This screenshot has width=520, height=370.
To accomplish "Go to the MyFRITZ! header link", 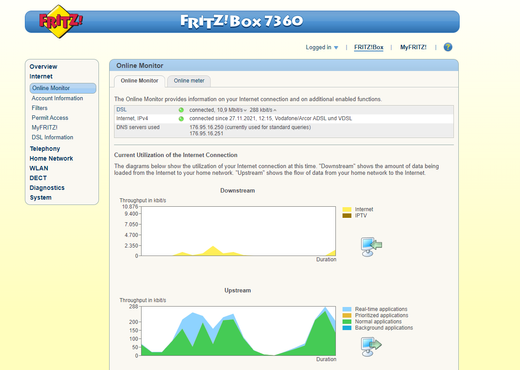I will (x=413, y=47).
